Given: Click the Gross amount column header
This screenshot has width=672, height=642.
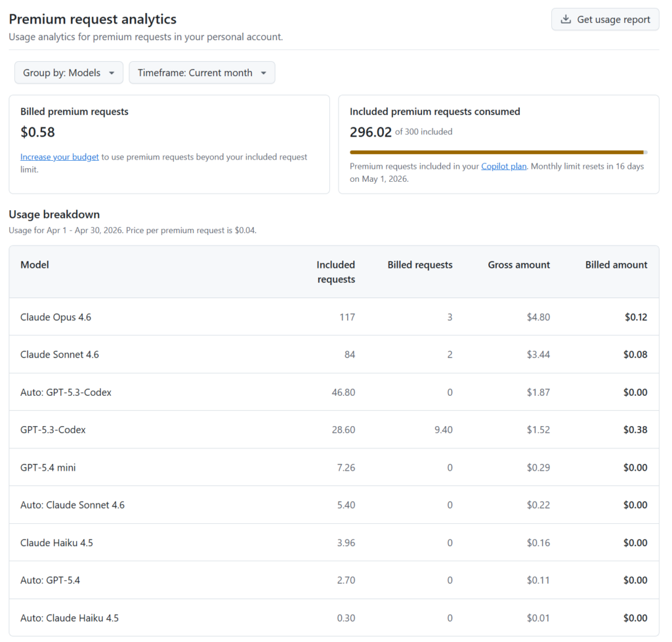Looking at the screenshot, I should click(x=518, y=265).
